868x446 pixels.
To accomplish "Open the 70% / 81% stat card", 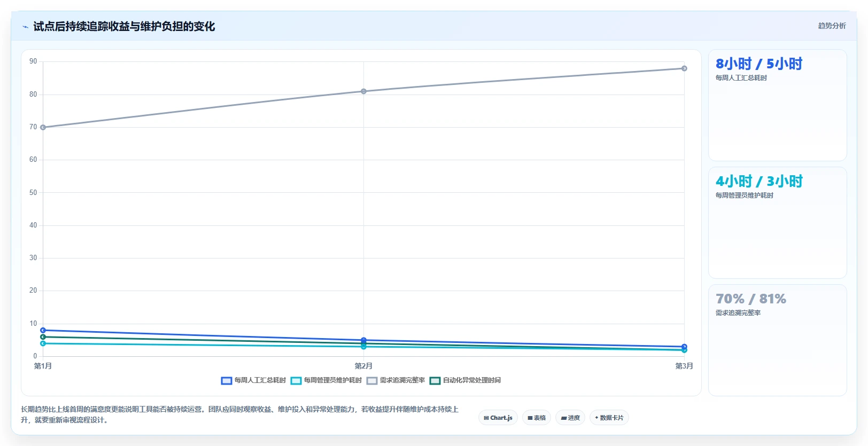I will click(778, 340).
